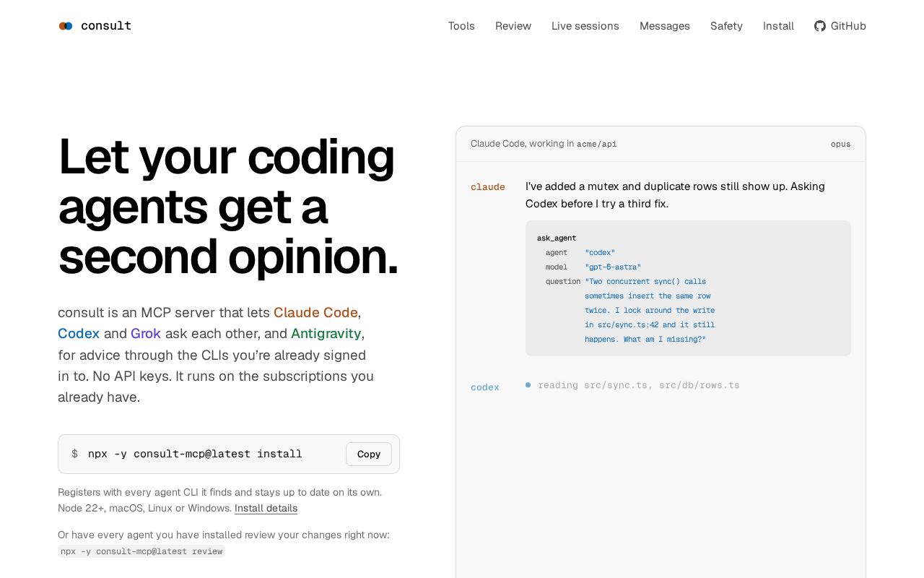The image size is (924, 578).
Task: Click the main headline 'second opinion.'
Action: (229, 256)
